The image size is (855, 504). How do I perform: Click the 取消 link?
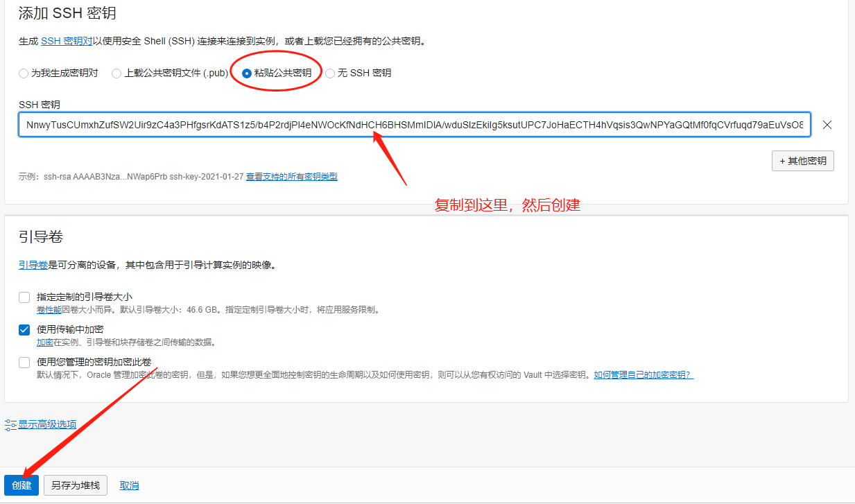click(x=129, y=485)
